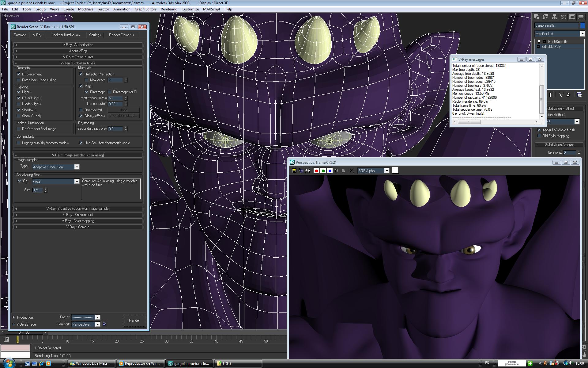The width and height of the screenshot is (588, 368).
Task: Open the Rendering menu
Action: click(x=169, y=9)
